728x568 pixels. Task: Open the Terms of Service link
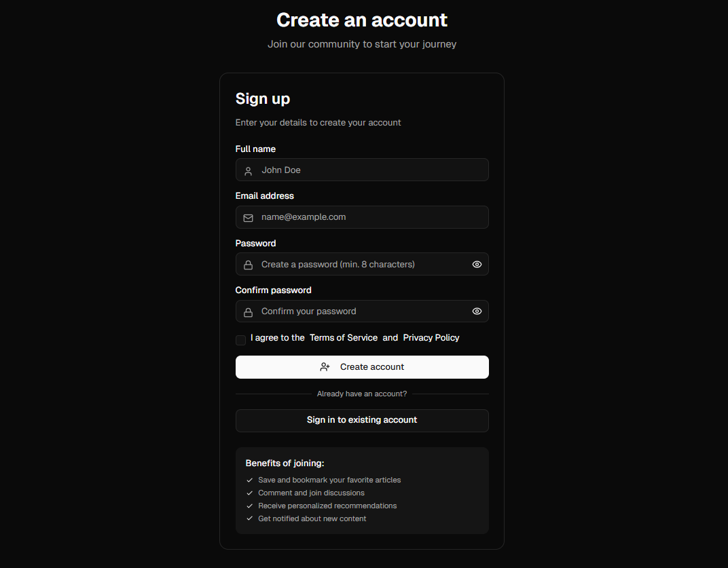point(344,337)
